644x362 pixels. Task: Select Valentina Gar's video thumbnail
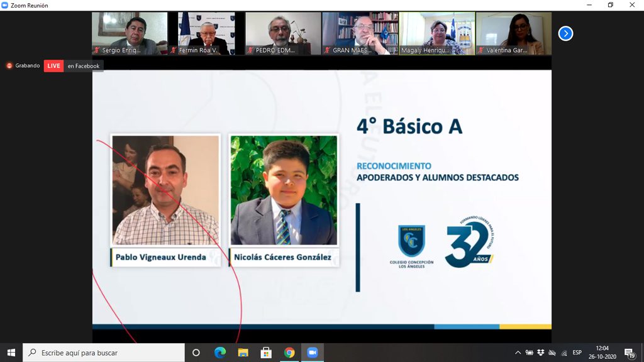513,33
